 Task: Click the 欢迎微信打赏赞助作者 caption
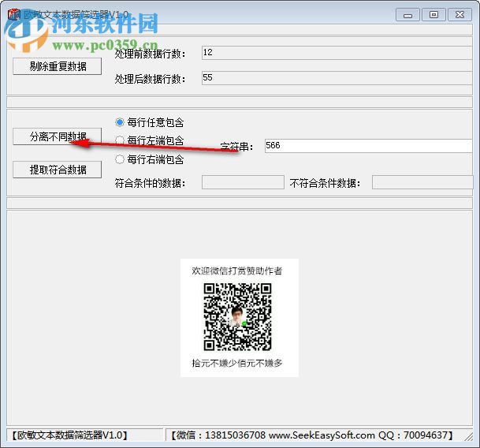click(237, 271)
